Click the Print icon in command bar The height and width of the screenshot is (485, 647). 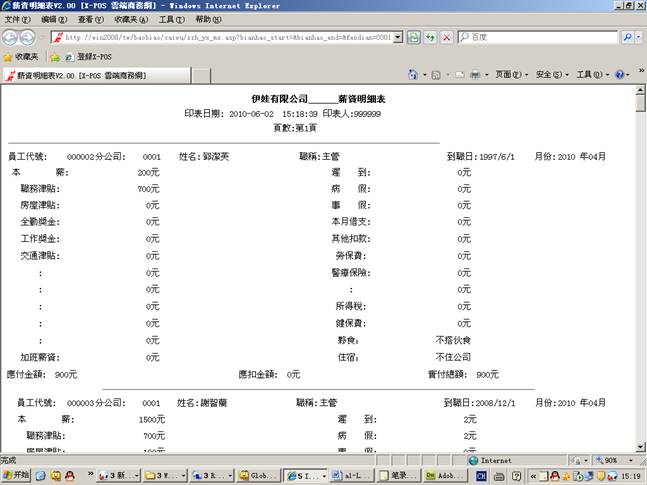click(x=475, y=75)
